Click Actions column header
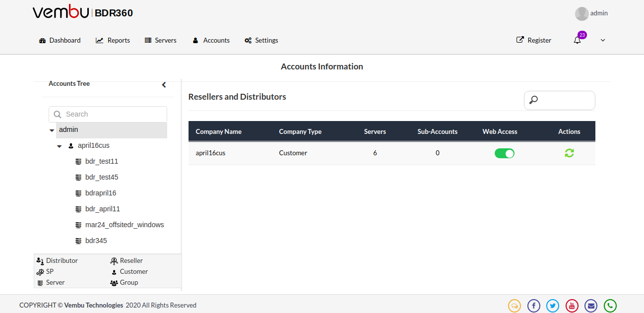 click(x=569, y=131)
